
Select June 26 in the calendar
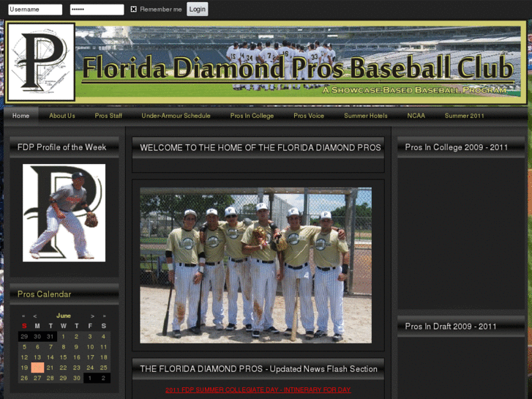[x=24, y=378]
